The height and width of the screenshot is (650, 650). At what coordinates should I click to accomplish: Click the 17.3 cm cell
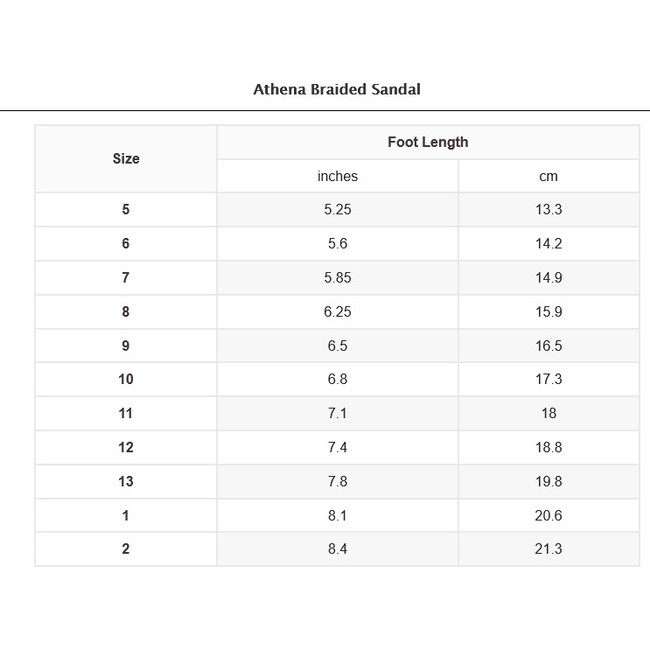click(548, 380)
